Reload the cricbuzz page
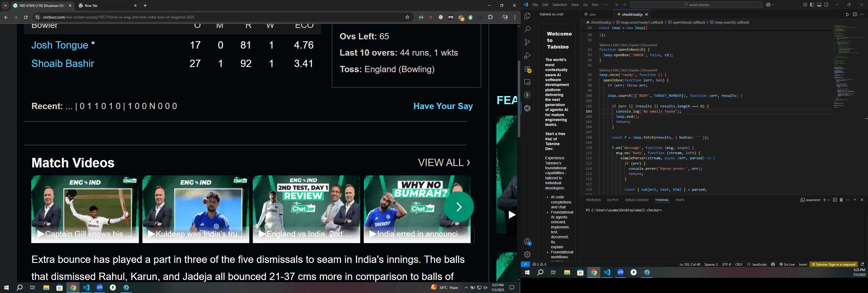Image resolution: width=868 pixels, height=293 pixels. [x=25, y=17]
